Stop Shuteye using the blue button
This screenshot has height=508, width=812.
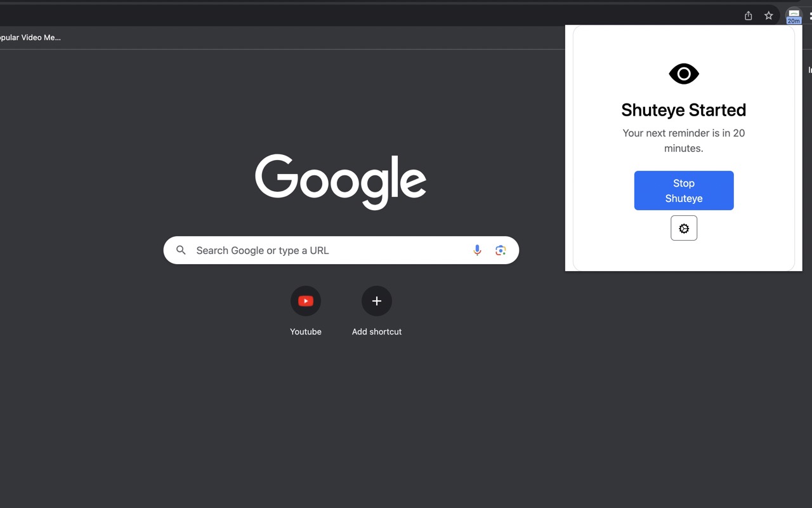pyautogui.click(x=684, y=190)
